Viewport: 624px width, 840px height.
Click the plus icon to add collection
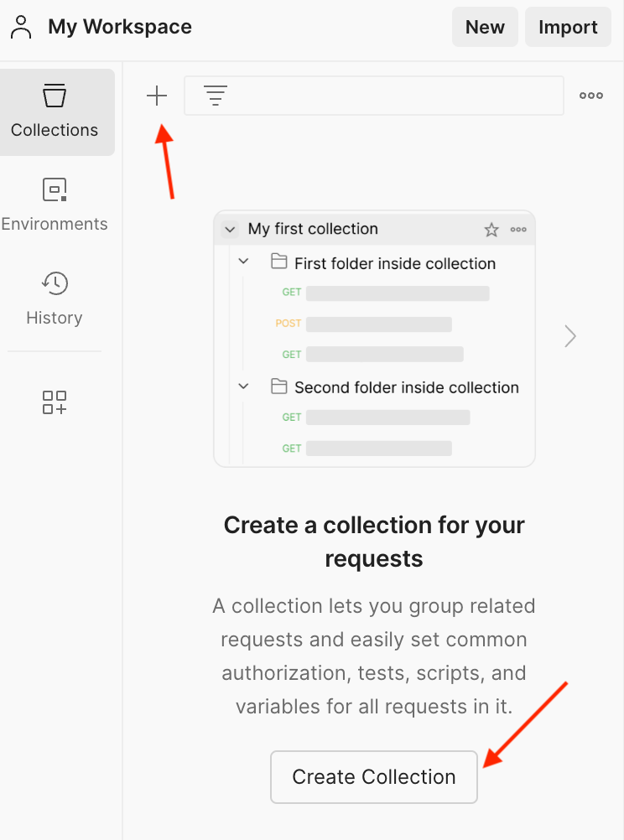coord(157,96)
